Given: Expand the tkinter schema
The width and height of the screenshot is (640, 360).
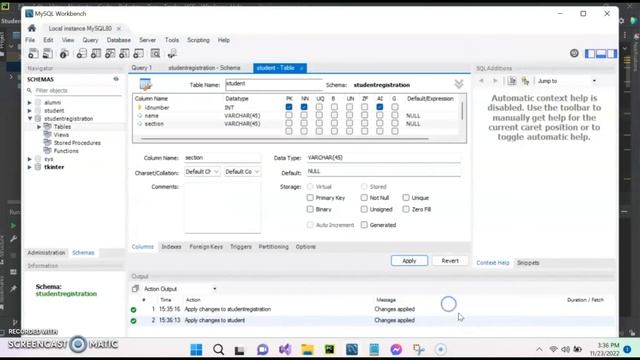Looking at the screenshot, I should click(x=30, y=167).
